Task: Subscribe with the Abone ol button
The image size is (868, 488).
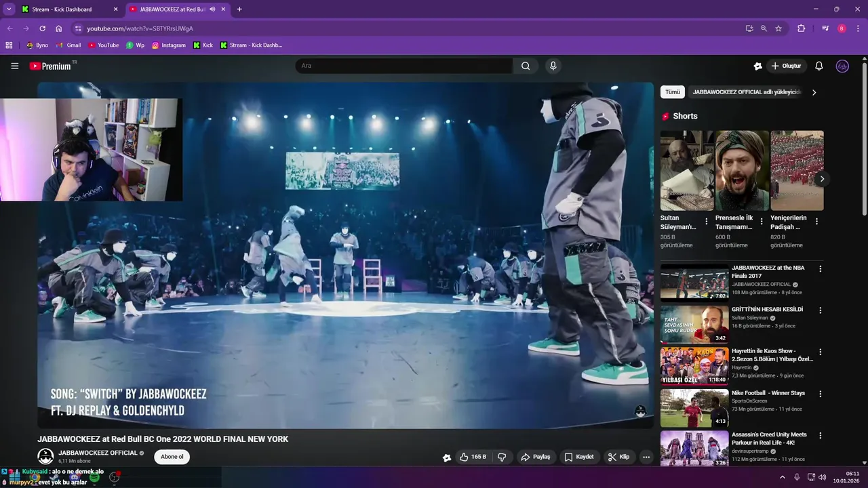Action: [x=172, y=457]
